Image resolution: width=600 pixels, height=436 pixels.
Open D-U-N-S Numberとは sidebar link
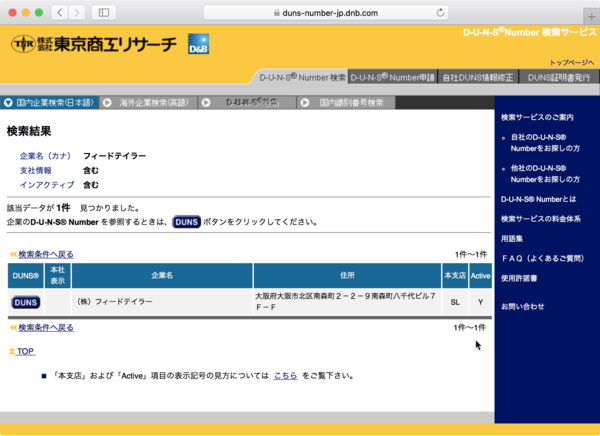(538, 199)
